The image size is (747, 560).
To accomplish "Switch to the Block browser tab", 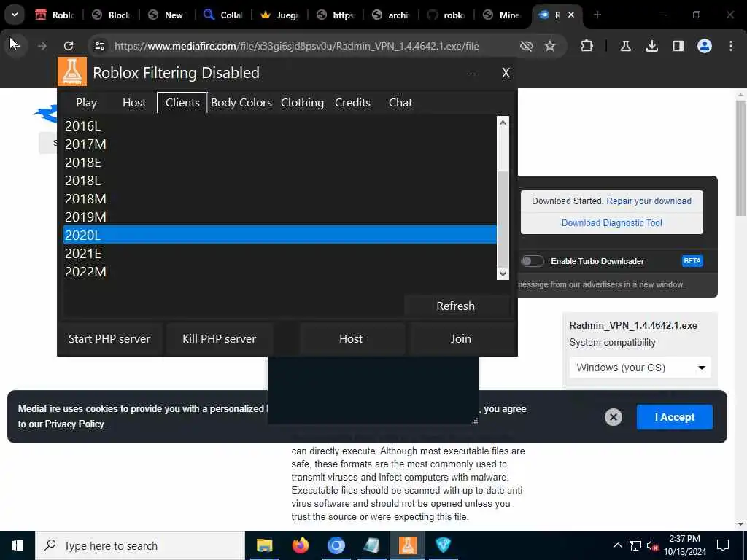I will (112, 15).
